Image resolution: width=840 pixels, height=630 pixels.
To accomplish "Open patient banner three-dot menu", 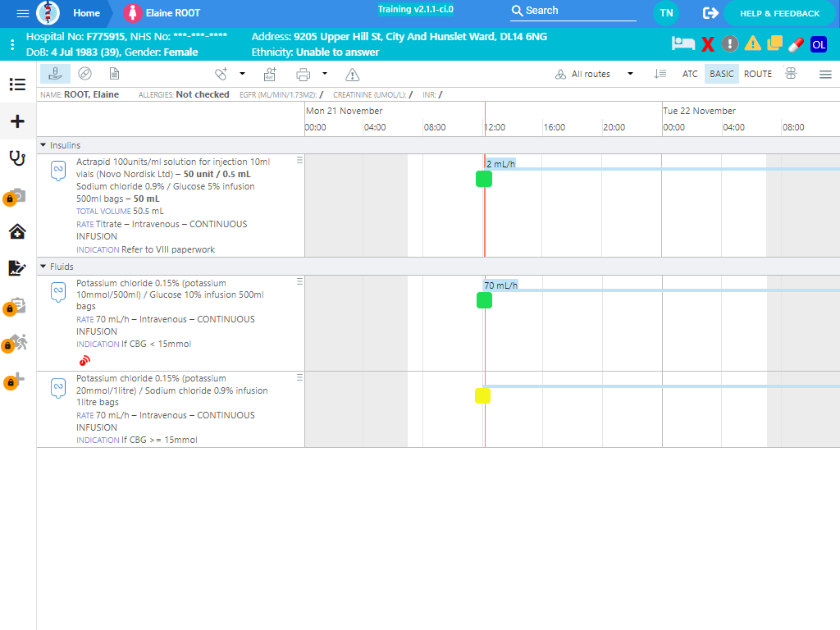I will tap(12, 44).
